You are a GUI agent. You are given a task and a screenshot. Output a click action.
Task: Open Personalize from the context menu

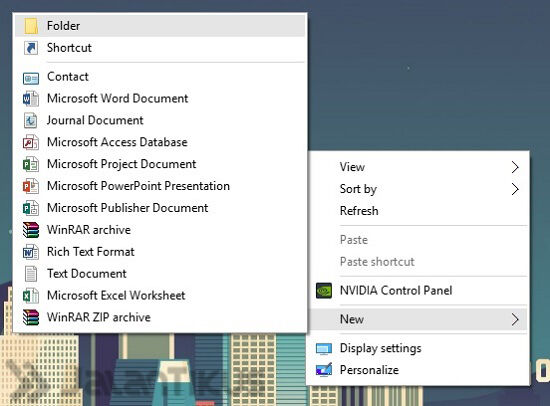418,370
